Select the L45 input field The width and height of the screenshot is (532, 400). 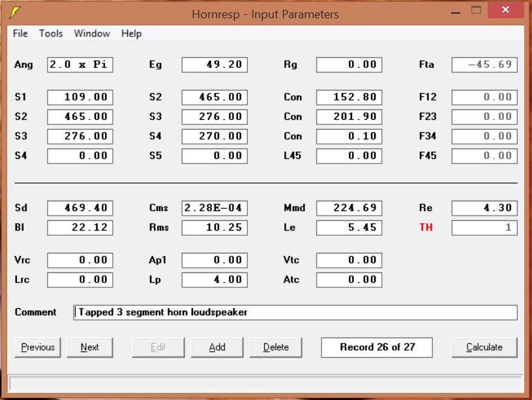click(x=349, y=156)
